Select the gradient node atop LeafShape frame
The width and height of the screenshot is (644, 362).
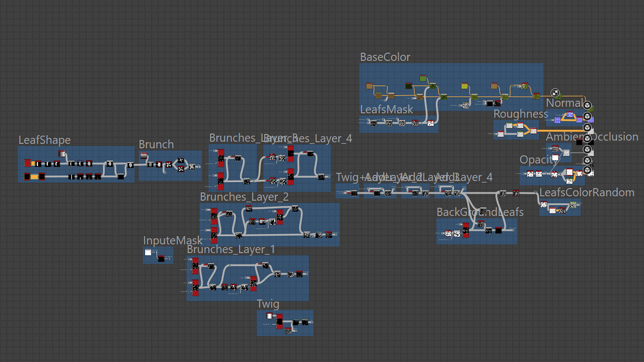coord(62,154)
